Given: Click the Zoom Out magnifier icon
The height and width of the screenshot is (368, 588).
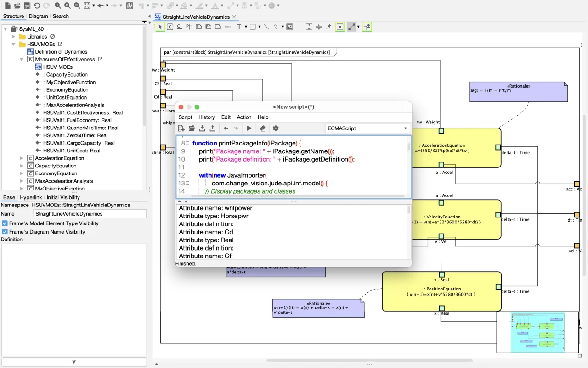Looking at the screenshot, I should [77, 6].
